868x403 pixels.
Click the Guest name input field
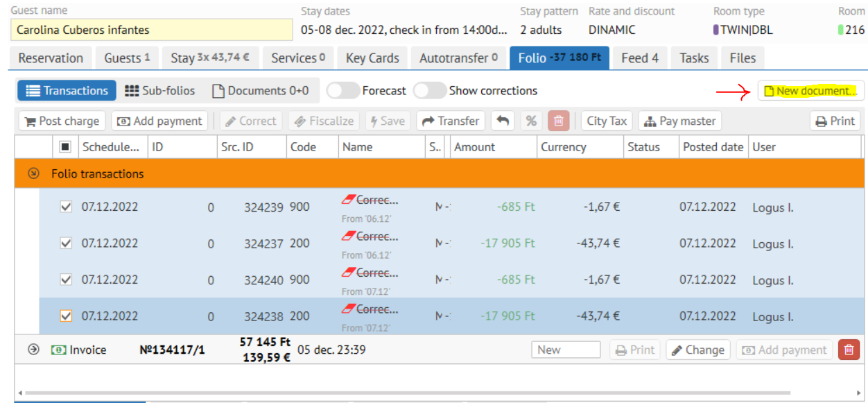[x=152, y=30]
